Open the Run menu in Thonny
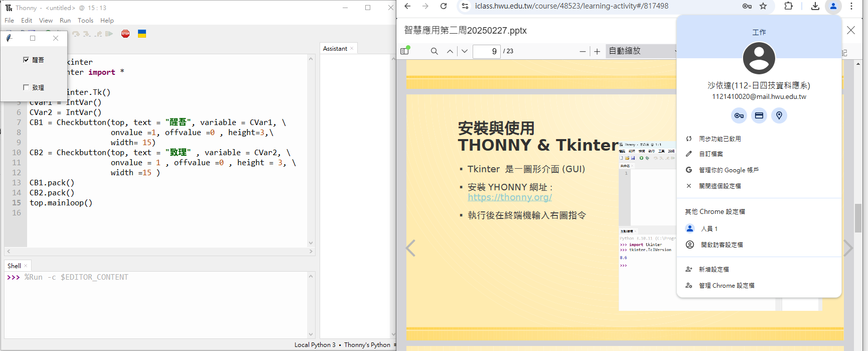Image resolution: width=868 pixels, height=351 pixels. (x=65, y=21)
